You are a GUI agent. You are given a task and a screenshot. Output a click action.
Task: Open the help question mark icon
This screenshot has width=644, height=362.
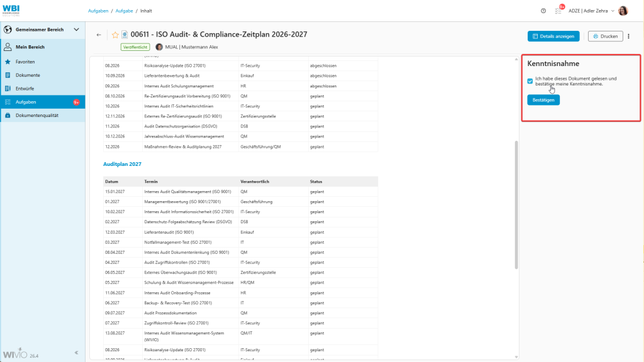tap(543, 11)
